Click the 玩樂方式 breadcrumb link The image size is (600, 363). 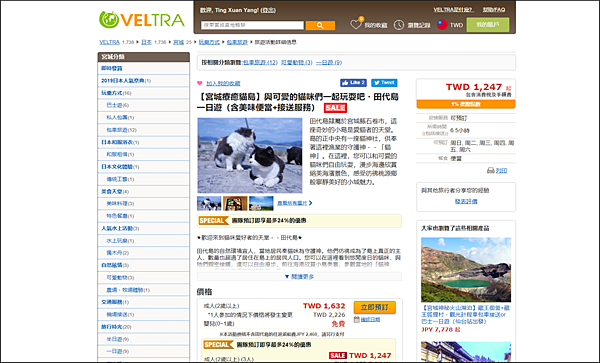[209, 42]
